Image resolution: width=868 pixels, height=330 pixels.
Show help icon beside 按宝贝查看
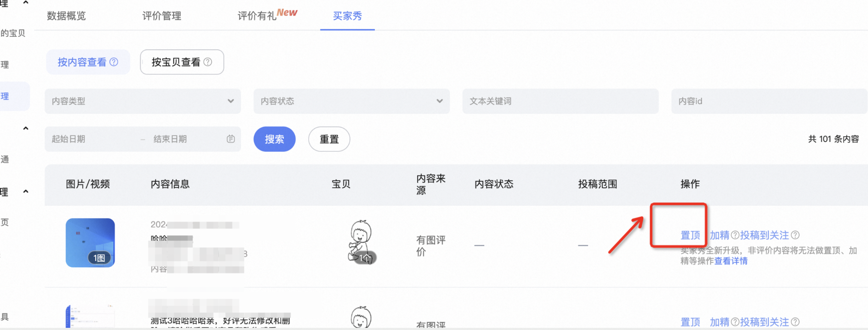point(208,62)
